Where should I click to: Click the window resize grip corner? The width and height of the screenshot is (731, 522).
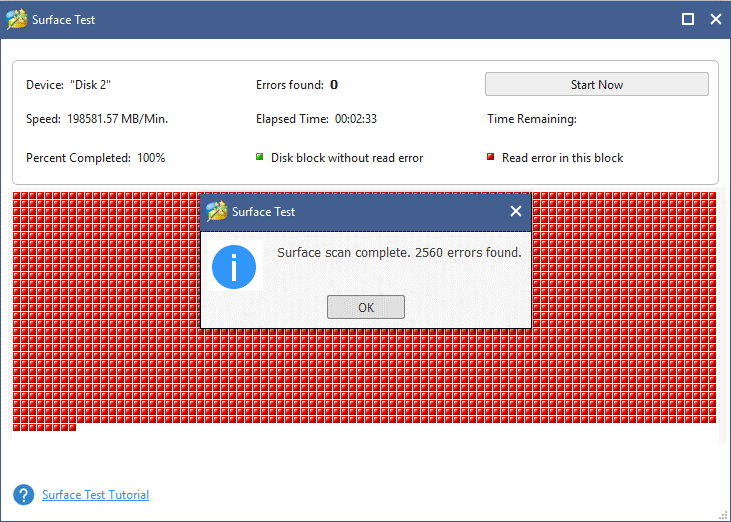[x=723, y=514]
